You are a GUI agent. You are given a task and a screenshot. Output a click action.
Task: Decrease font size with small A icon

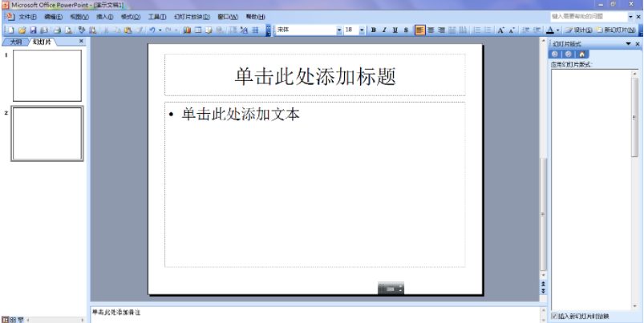pos(512,30)
